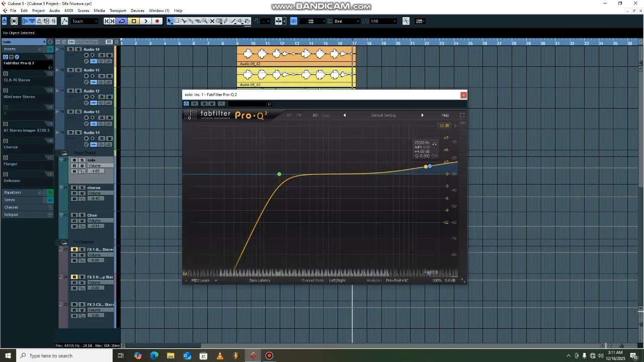Click the yellow high-shelf EQ band node
644x362 pixels.
pos(426,166)
